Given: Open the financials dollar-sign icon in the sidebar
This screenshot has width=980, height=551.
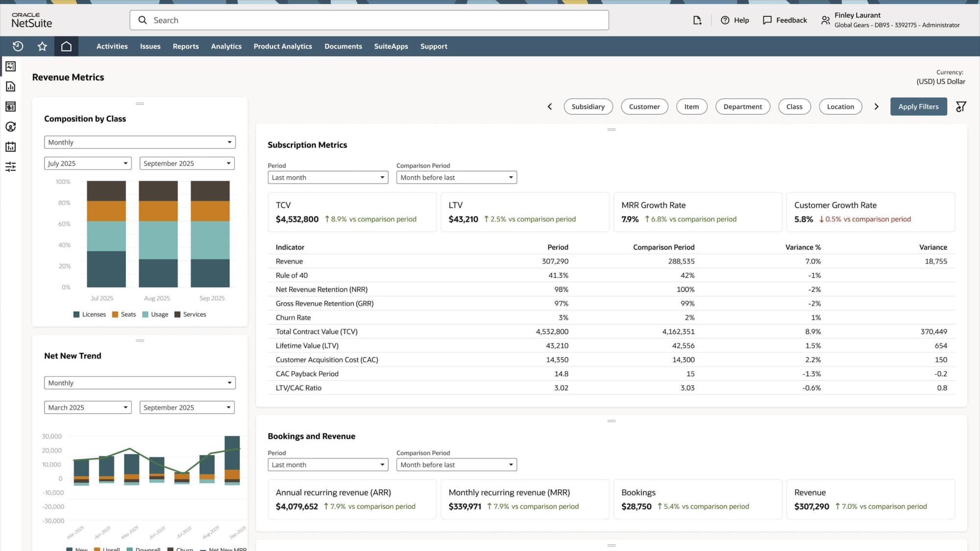Looking at the screenshot, I should [x=10, y=106].
